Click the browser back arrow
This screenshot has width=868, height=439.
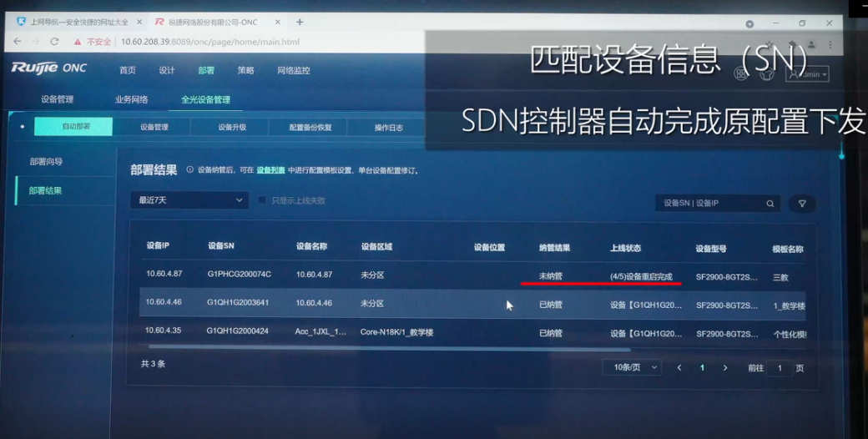pos(18,42)
